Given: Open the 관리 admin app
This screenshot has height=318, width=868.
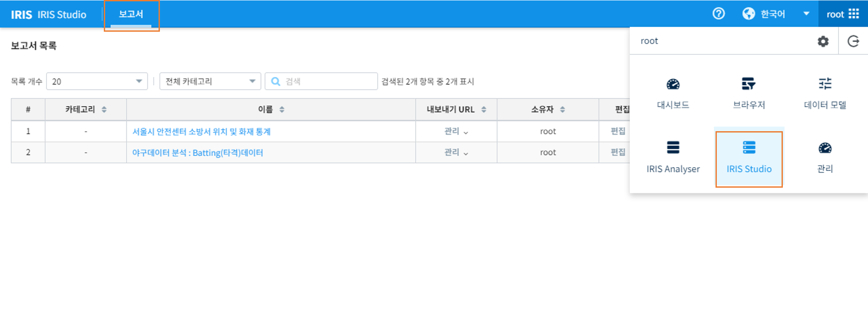Looking at the screenshot, I should (x=825, y=157).
